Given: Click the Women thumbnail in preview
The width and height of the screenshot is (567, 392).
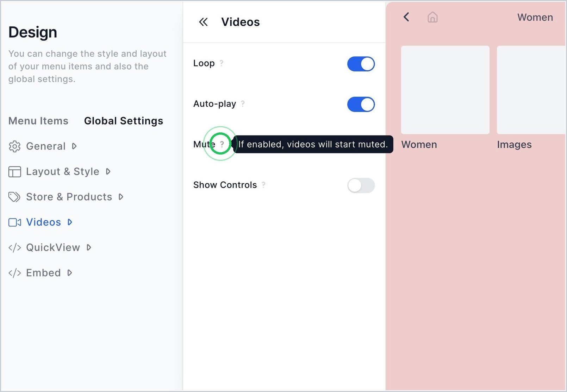Looking at the screenshot, I should click(x=445, y=90).
